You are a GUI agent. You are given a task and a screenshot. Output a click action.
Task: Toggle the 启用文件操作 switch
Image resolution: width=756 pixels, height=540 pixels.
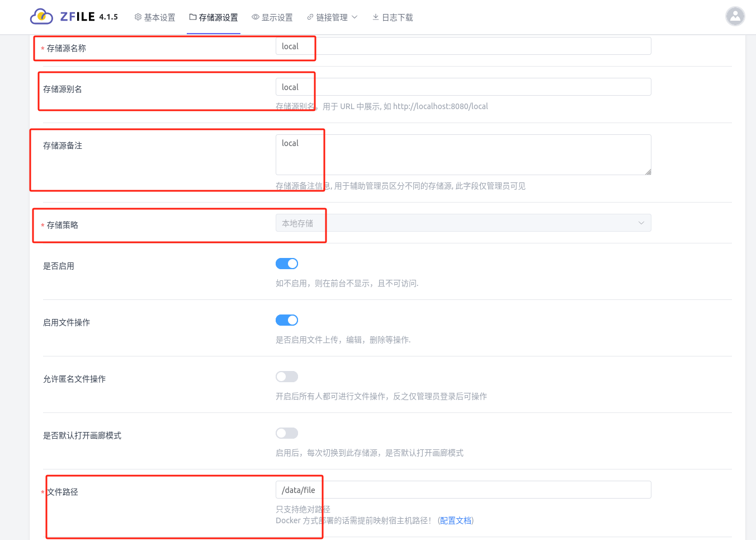pyautogui.click(x=287, y=320)
